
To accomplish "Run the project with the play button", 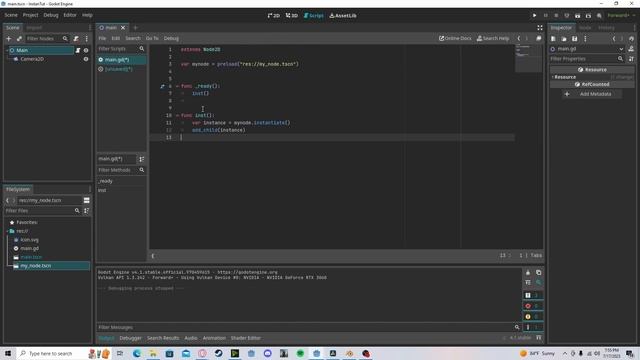I will [534, 16].
